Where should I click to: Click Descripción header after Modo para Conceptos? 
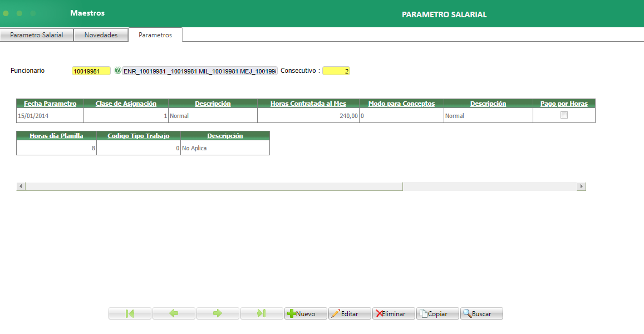[x=488, y=104]
